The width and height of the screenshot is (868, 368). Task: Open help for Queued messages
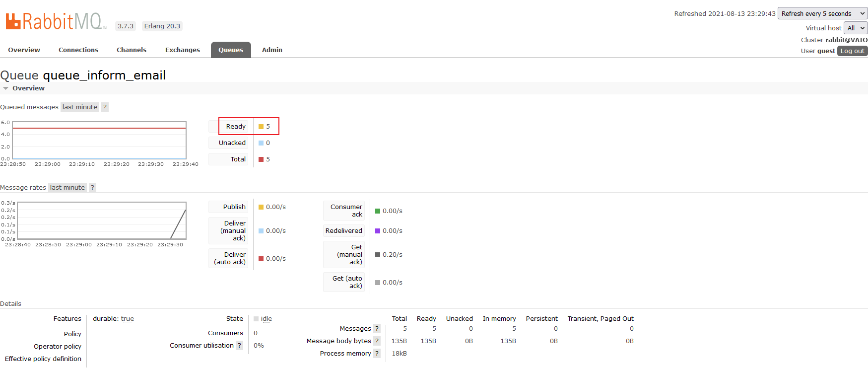105,107
